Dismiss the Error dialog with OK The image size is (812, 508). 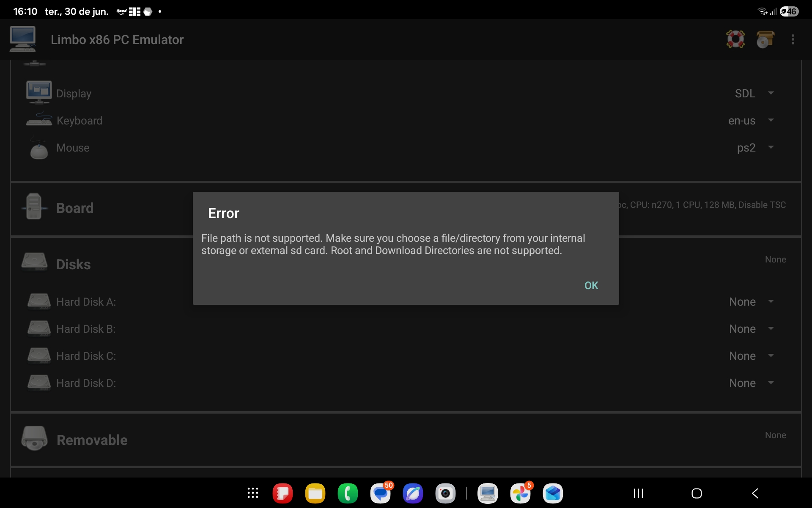591,286
